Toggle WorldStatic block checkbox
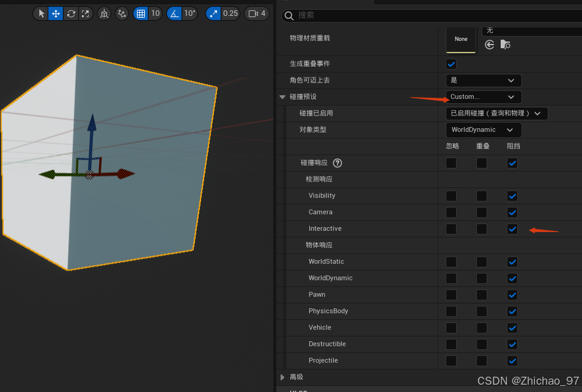The height and width of the screenshot is (392, 582). pyautogui.click(x=512, y=262)
